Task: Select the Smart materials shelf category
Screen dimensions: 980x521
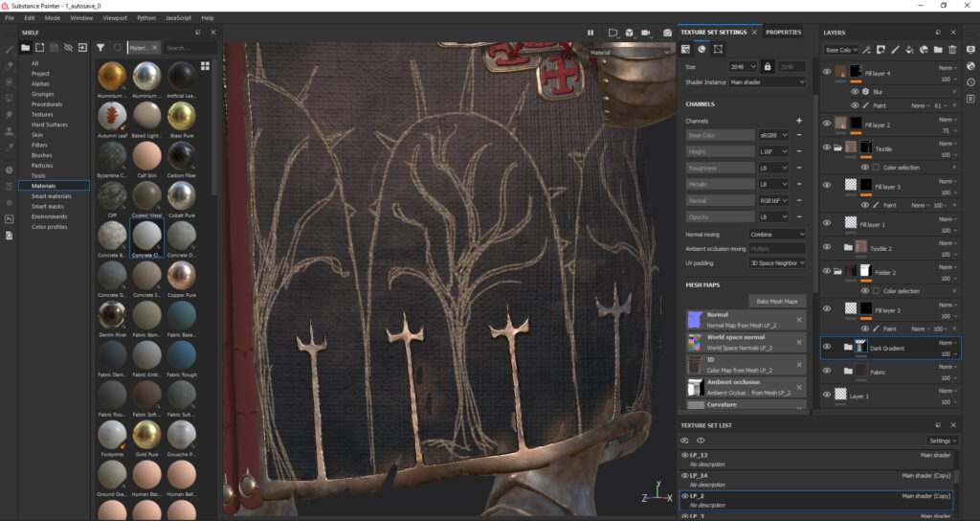Action: coord(52,195)
